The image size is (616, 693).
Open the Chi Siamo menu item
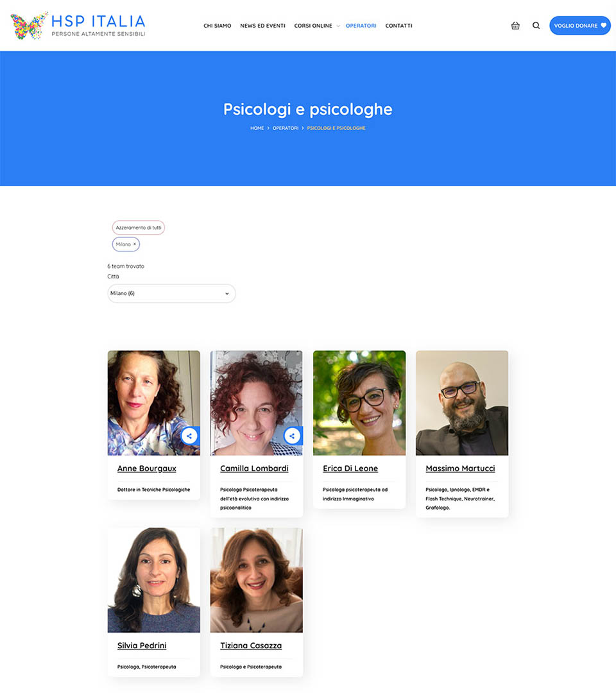[x=218, y=26]
